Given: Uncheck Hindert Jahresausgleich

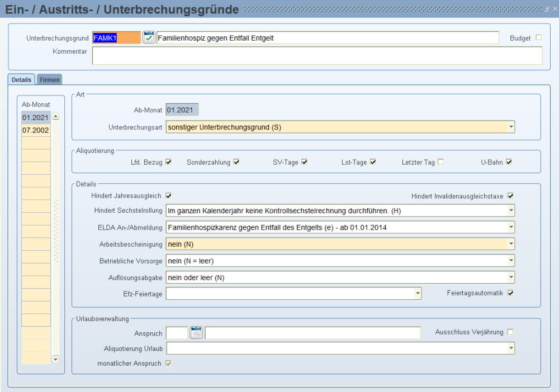Looking at the screenshot, I should point(169,196).
